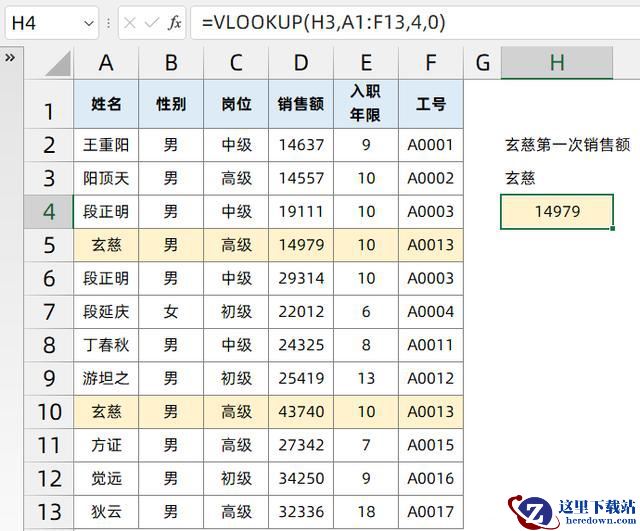Select cell containing 段延庆
This screenshot has height=531, width=640.
coord(106,312)
